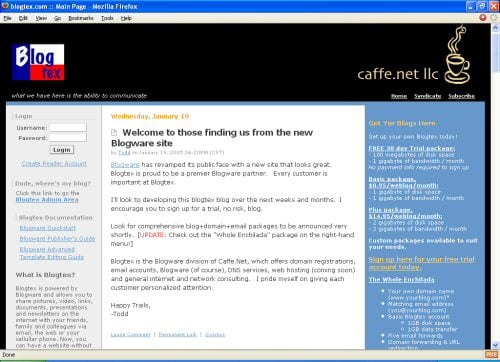This screenshot has height=362, width=500.
Task: Click the 'Done' status bar text
Action: point(9,355)
